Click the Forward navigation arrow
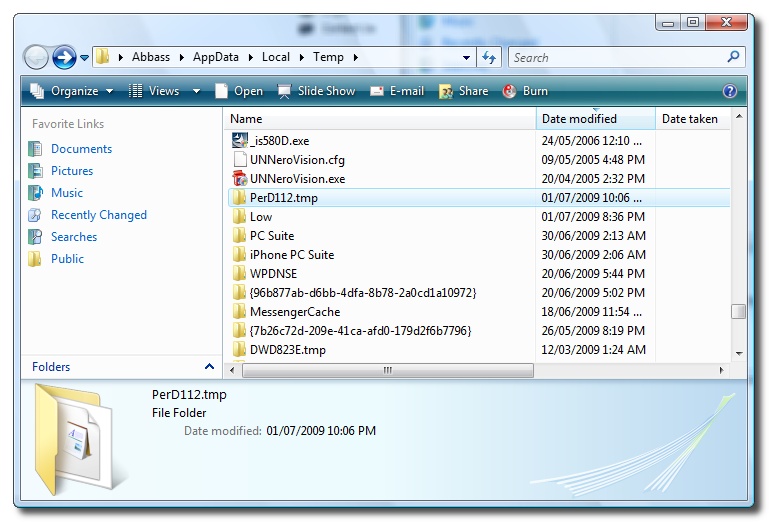The width and height of the screenshot is (769, 522). click(x=64, y=58)
